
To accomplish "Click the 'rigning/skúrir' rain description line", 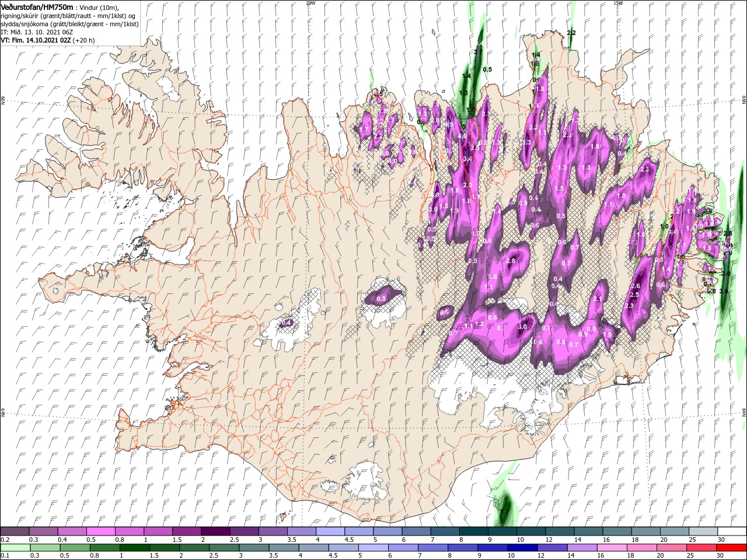I will [x=68, y=16].
